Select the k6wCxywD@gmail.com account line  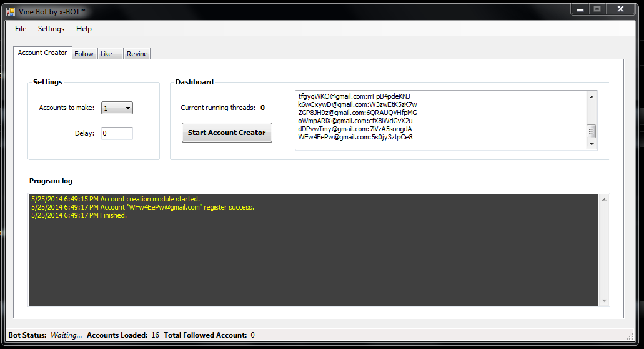click(x=357, y=104)
